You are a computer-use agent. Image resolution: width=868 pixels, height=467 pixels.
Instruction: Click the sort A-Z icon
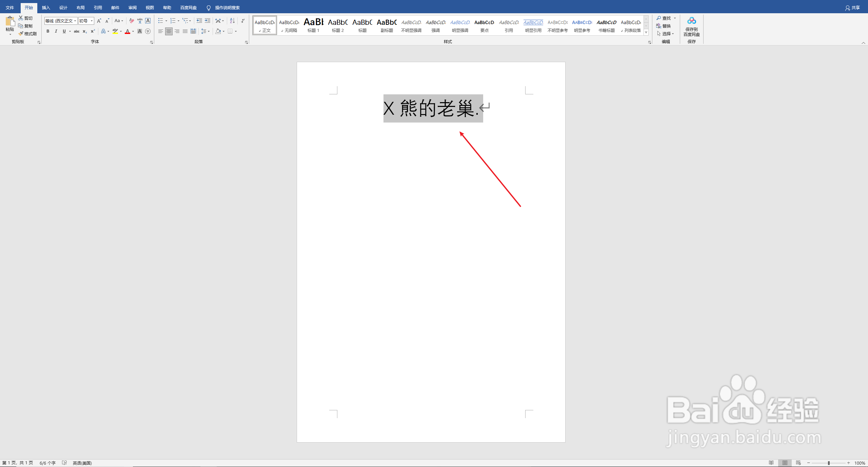click(x=232, y=21)
